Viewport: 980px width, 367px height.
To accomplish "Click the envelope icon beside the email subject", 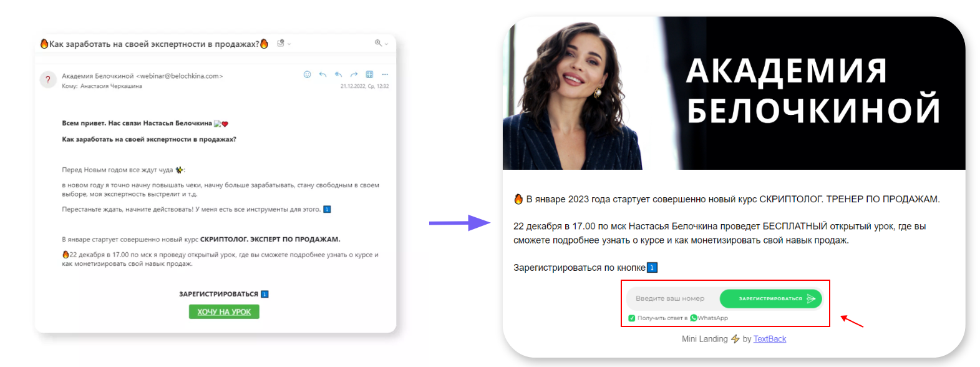I will click(x=281, y=43).
